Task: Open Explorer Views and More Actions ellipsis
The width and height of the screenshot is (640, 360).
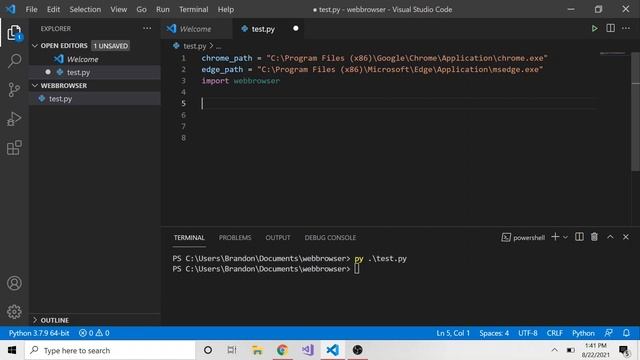Action: (147, 28)
